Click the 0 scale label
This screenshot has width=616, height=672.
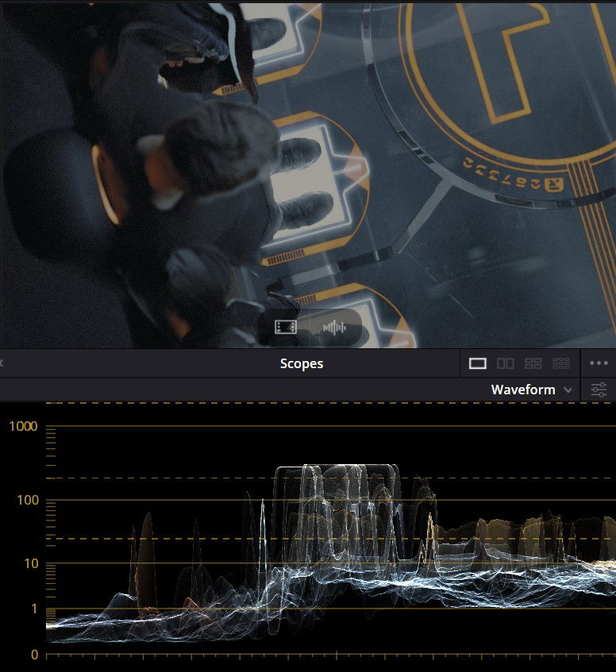(34, 655)
